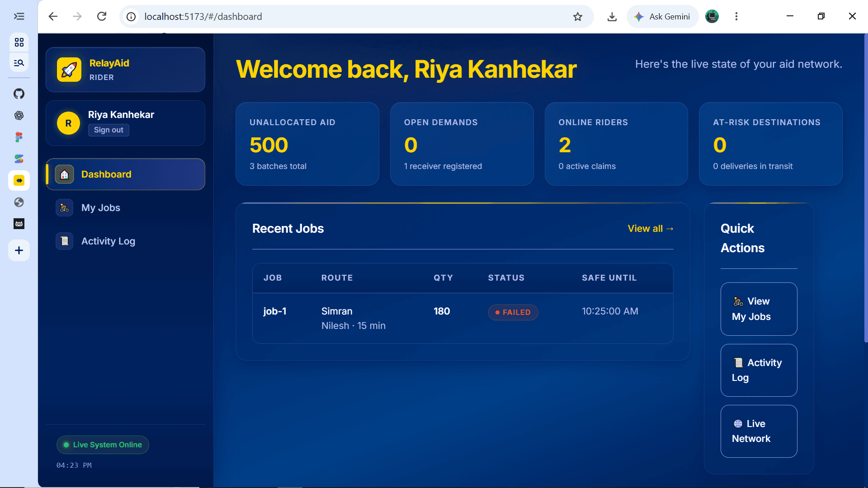Screen dimensions: 868x488
Task: Toggle the side panel expand icon
Action: click(19, 17)
